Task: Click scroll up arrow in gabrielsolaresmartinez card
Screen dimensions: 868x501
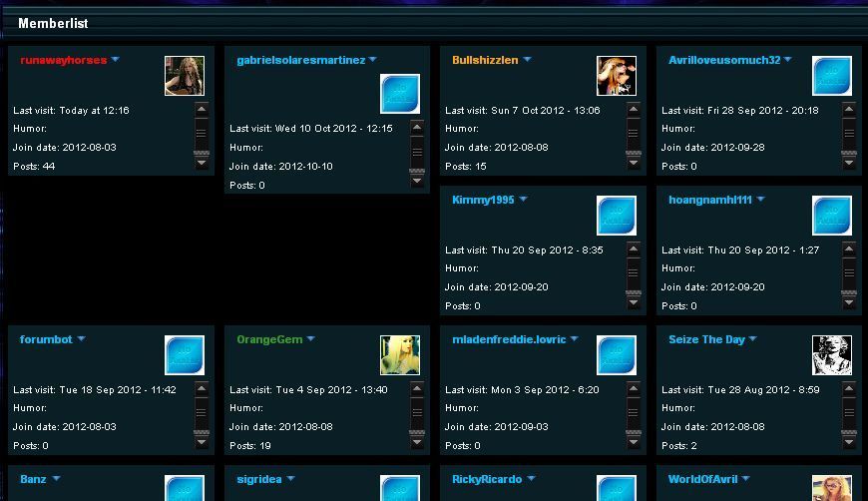Action: (x=417, y=128)
